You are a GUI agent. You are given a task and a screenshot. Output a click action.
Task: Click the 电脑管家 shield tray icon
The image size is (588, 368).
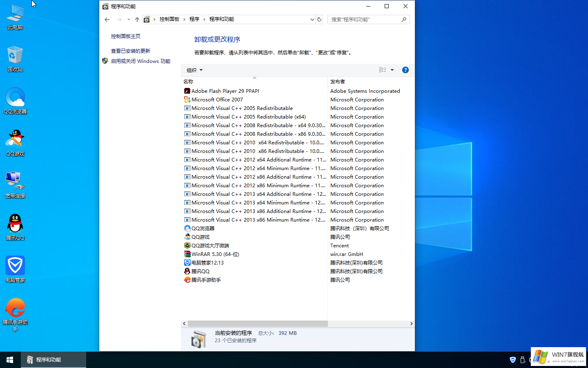coord(513,360)
